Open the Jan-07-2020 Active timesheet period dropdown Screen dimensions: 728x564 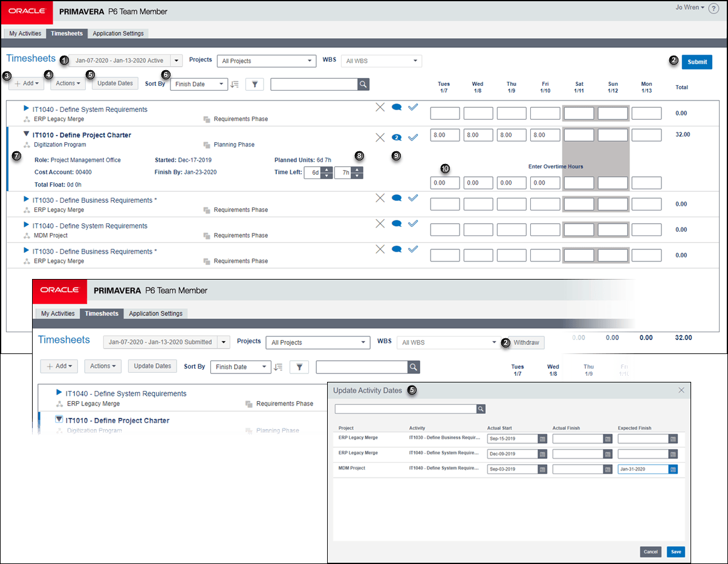pos(177,61)
